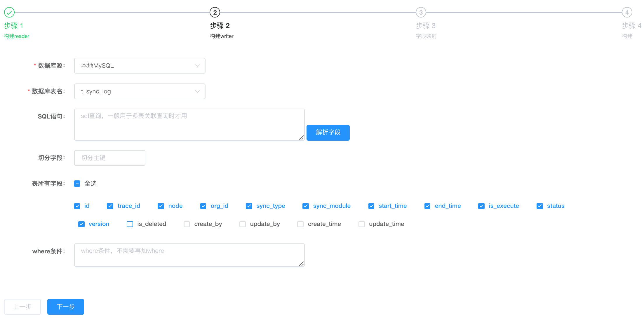The width and height of the screenshot is (644, 324).
Task: Click the 构建reader step description
Action: coord(17,36)
